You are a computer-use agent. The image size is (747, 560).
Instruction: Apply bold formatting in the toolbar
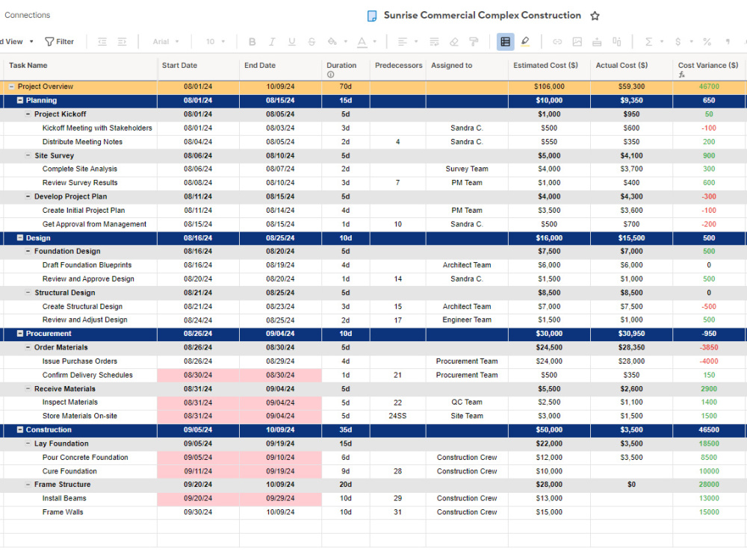(252, 41)
